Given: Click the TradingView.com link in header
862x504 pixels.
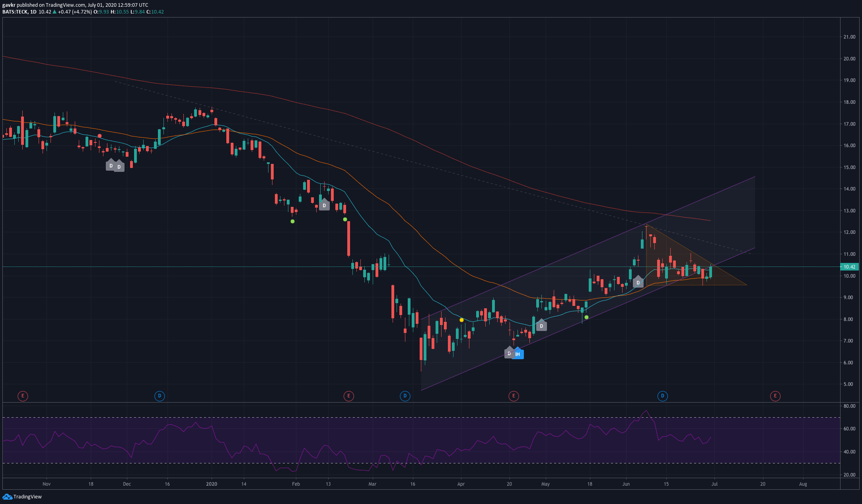Looking at the screenshot, I should pyautogui.click(x=65, y=5).
